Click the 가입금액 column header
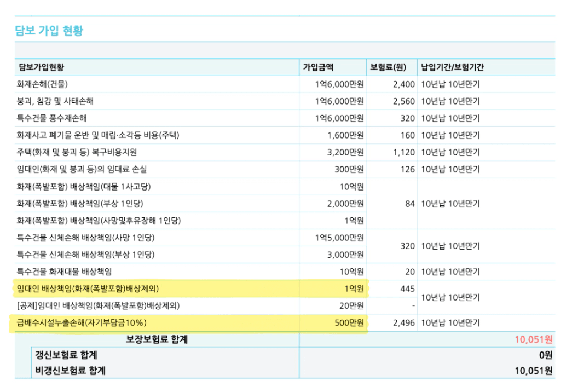This screenshot has height=392, width=572. tap(319, 67)
